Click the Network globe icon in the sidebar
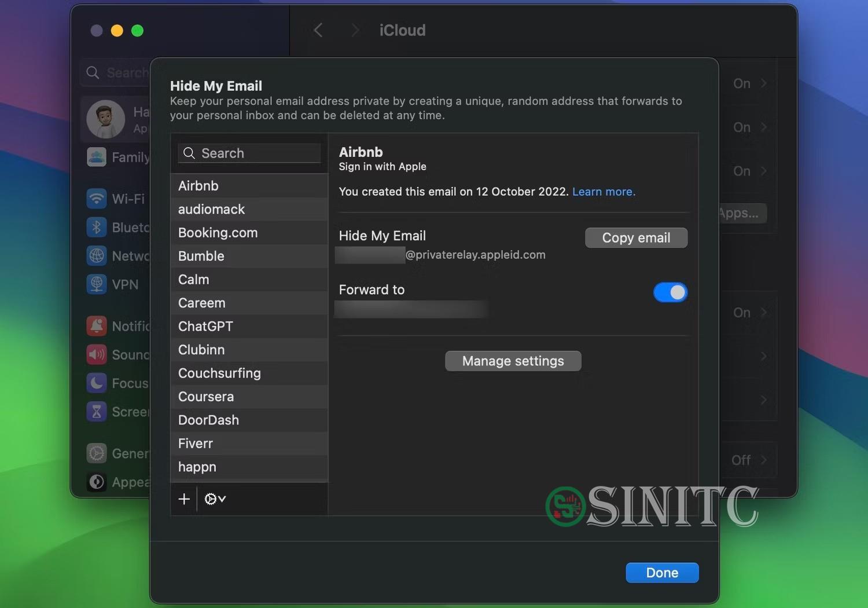 pyautogui.click(x=97, y=256)
